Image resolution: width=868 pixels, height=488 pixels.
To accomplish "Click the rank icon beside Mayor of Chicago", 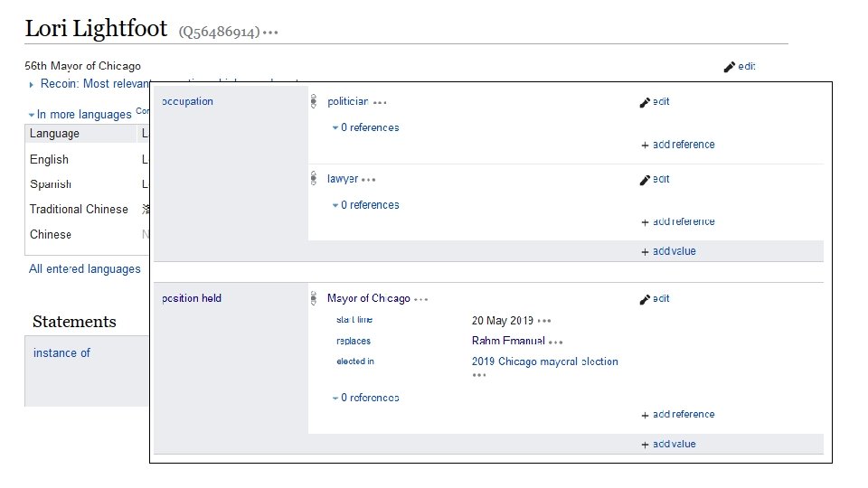I will pos(314,298).
